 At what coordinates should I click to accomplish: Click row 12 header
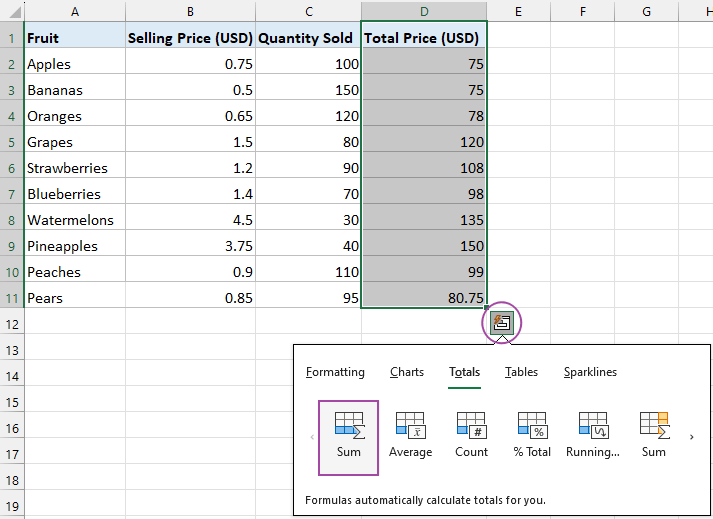11,324
